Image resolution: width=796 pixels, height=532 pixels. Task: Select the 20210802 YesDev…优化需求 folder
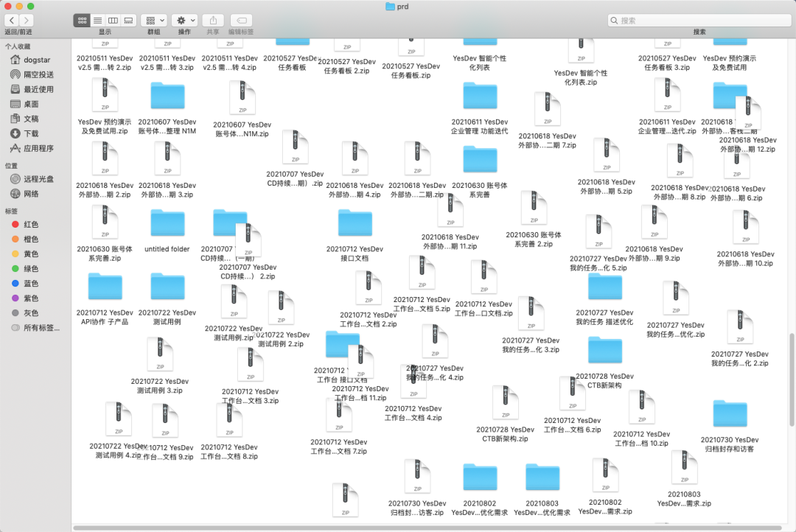480,478
